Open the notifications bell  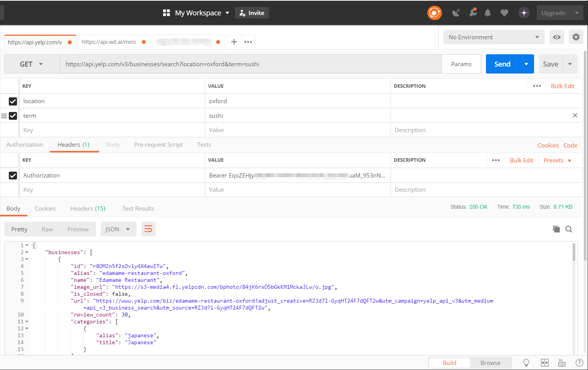point(487,13)
